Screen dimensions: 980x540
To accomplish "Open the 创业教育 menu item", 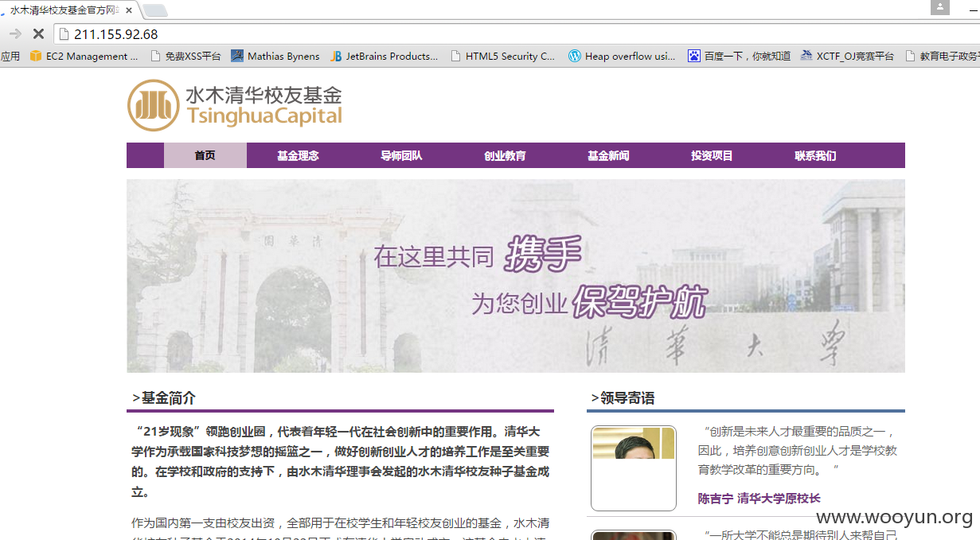I will pos(505,155).
